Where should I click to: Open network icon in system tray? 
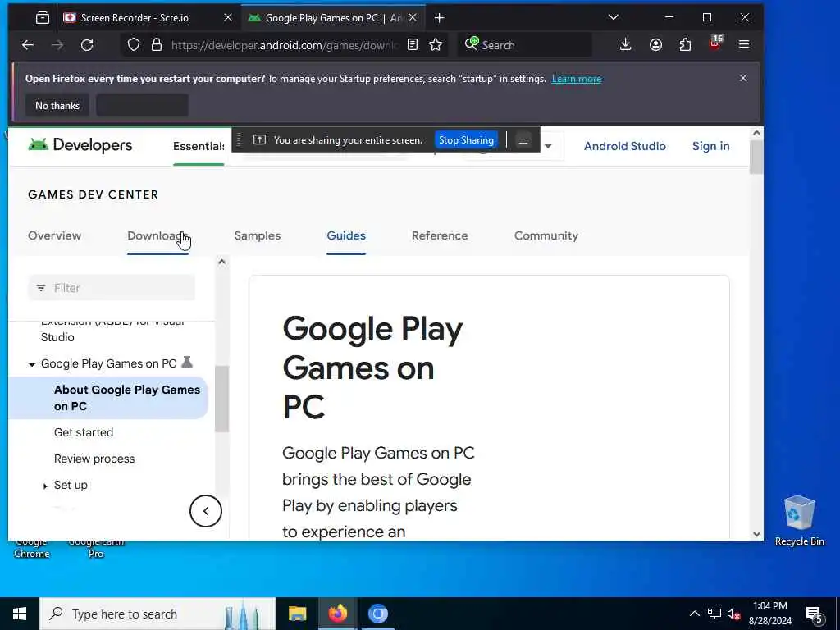[714, 614]
